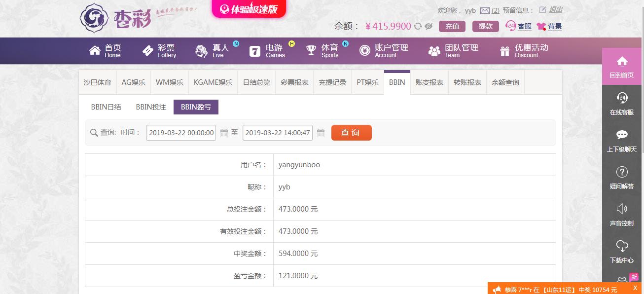Viewport: 644px width, 294px height.
Task: Open 优惠活动 Discount menu
Action: [524, 51]
